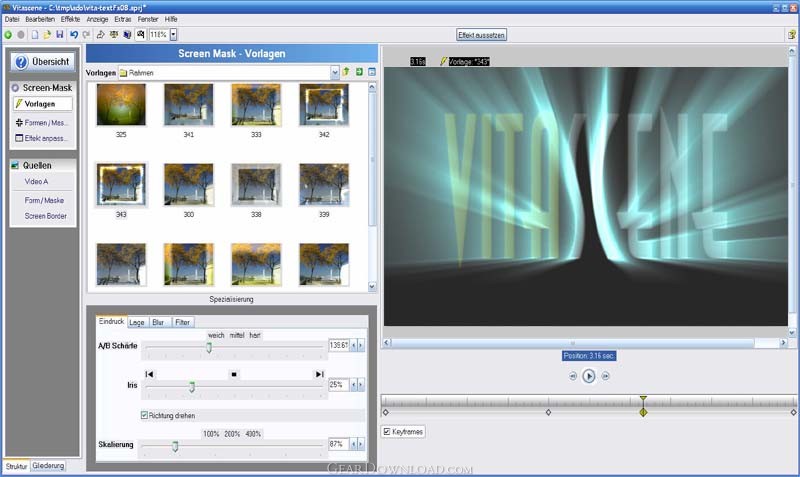The image size is (800, 477).
Task: Redo action with the gray arrow icon
Action: click(x=86, y=35)
